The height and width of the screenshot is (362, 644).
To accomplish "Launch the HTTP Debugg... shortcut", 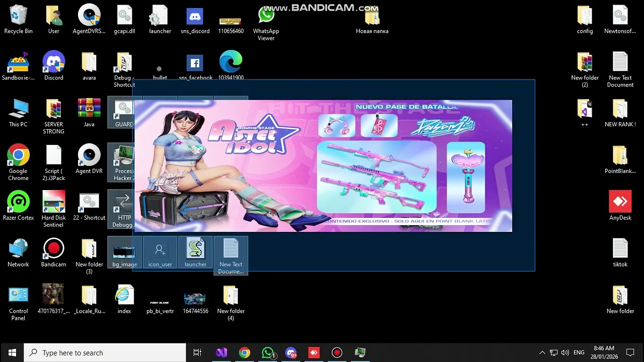I will coord(124,210).
